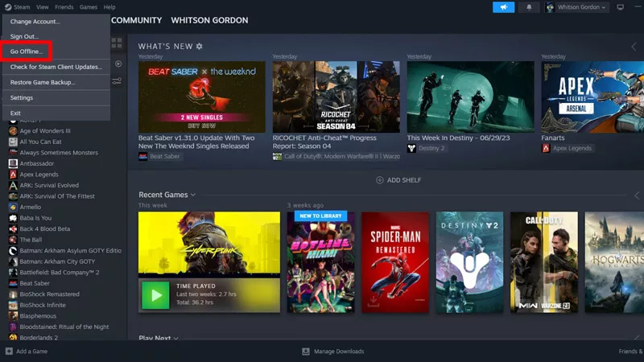Screen dimensions: 644x362
Task: Open the Help menu
Action: click(109, 7)
